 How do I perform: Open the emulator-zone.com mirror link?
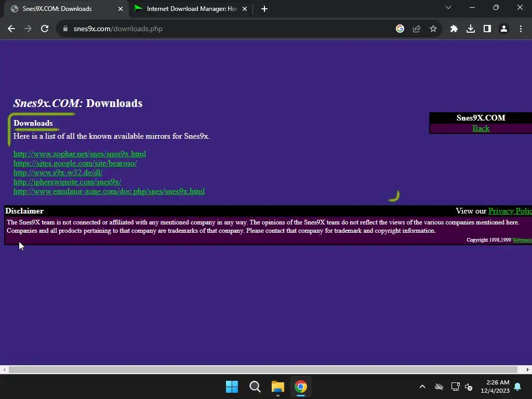point(109,191)
